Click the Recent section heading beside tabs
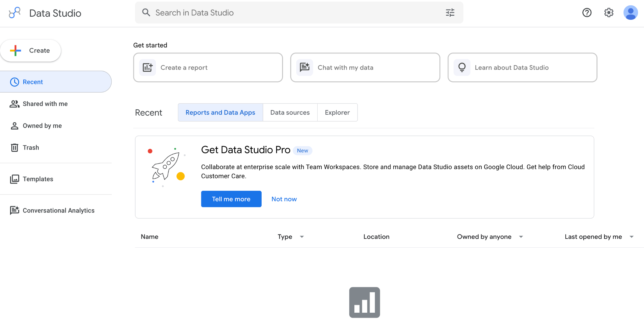 [x=148, y=113]
